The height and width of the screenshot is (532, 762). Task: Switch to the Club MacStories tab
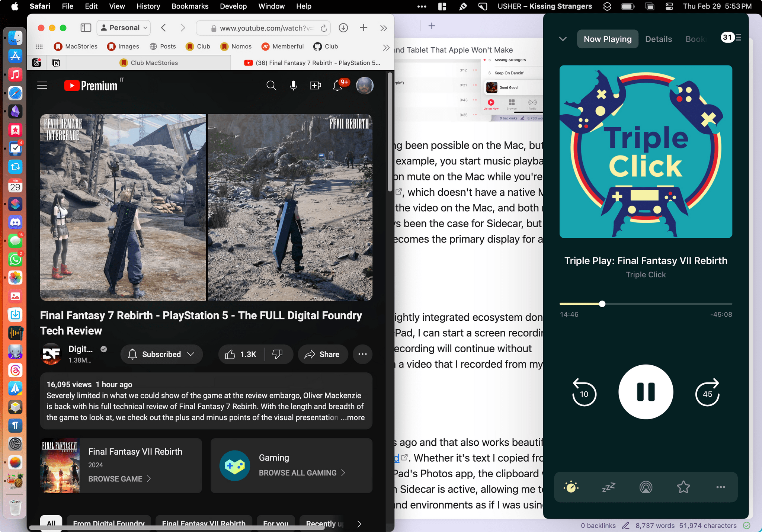[148, 63]
